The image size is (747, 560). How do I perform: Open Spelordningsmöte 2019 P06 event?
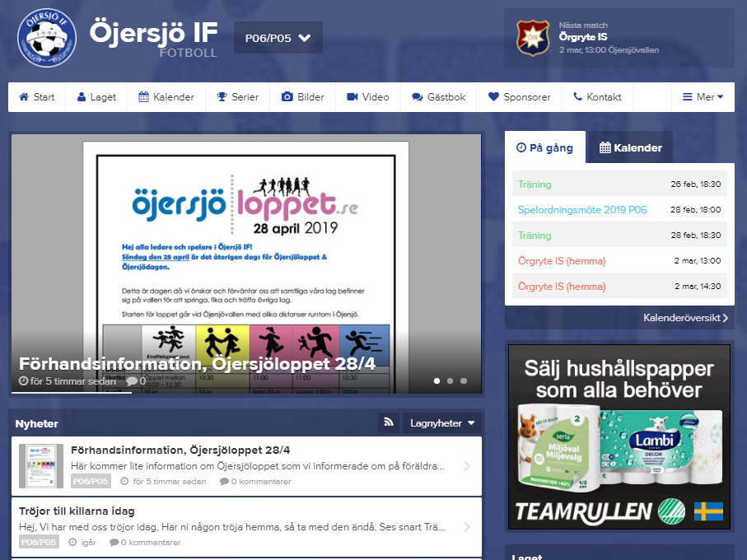(x=582, y=210)
